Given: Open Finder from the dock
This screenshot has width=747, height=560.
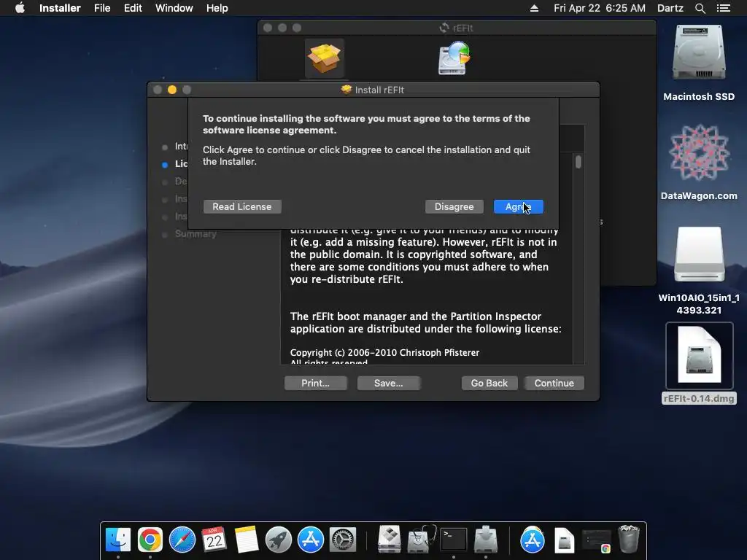Looking at the screenshot, I should [117, 540].
